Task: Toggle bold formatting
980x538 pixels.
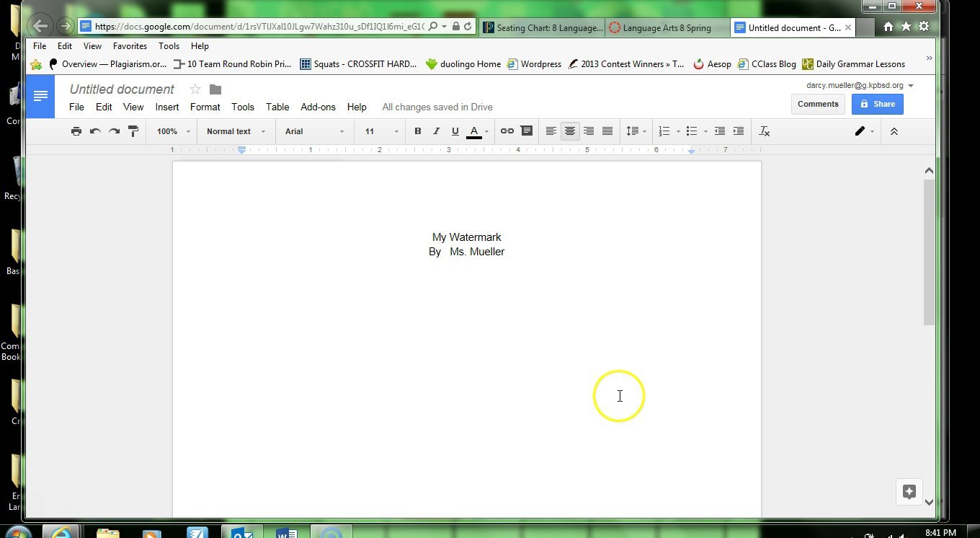Action: point(418,131)
